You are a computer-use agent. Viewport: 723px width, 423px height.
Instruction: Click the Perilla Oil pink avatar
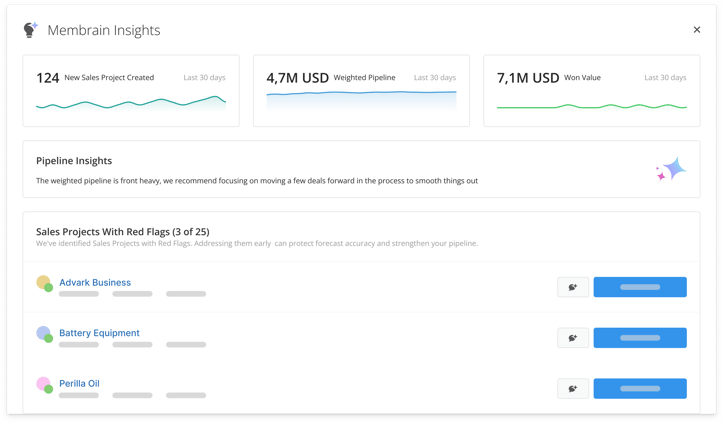point(44,385)
